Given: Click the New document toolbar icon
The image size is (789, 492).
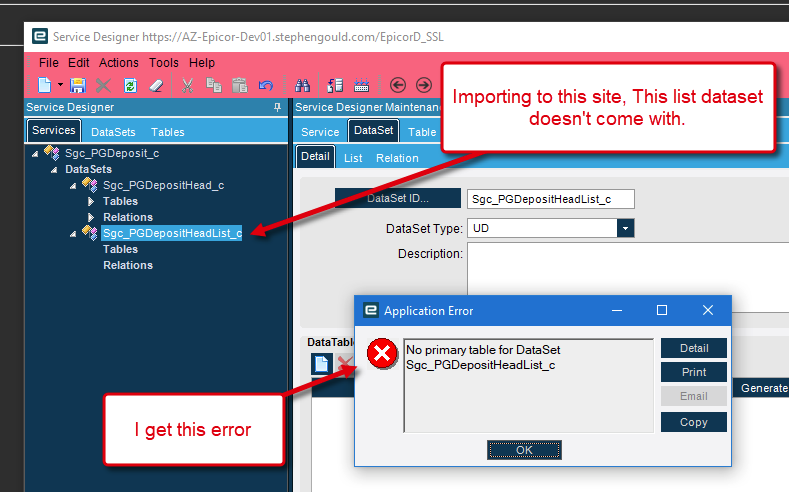Looking at the screenshot, I should [45, 86].
